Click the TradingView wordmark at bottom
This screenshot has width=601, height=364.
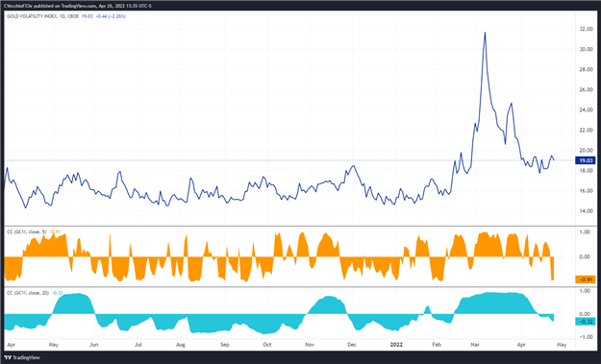(26, 357)
